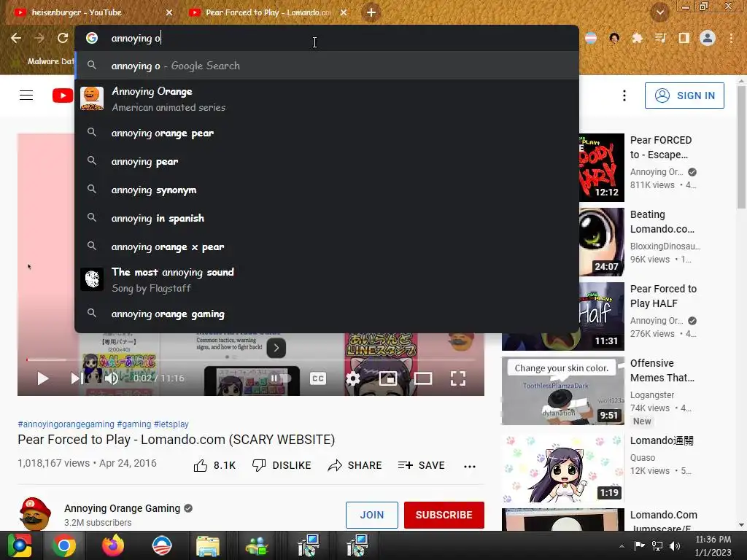
Task: Open the #letsplay hashtag
Action: point(171,424)
